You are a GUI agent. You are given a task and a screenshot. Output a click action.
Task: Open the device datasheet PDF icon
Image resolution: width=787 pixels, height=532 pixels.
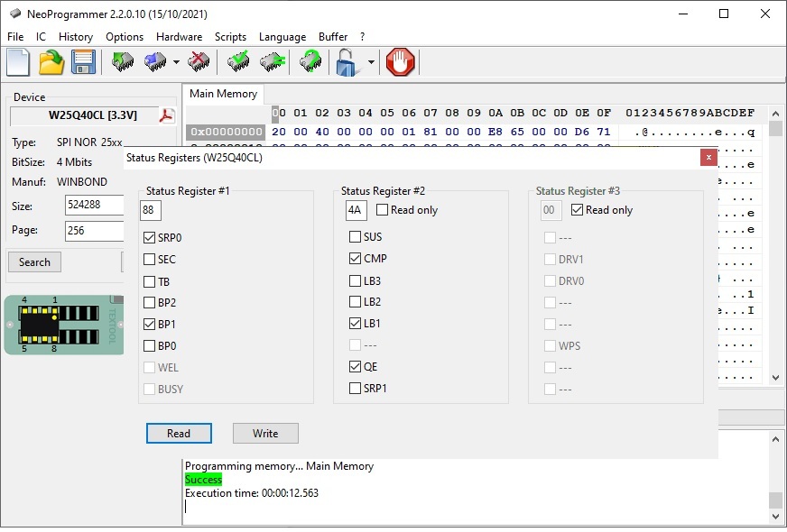(166, 115)
